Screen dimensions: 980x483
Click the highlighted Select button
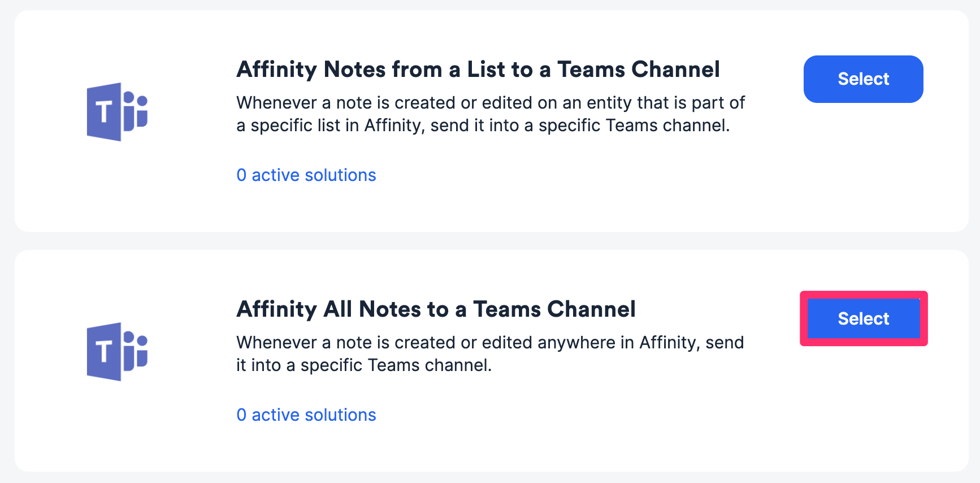click(x=863, y=318)
